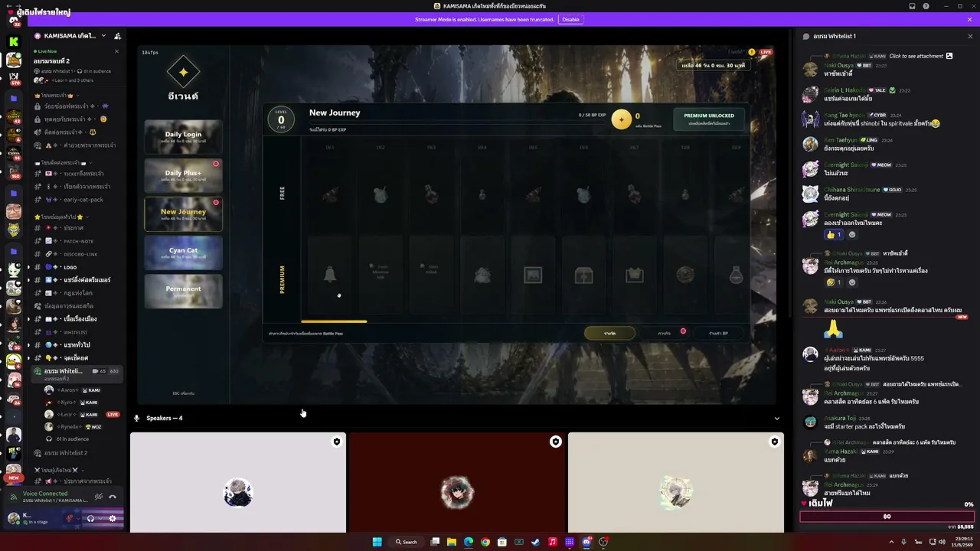
Task: Open the Kick server icon
Action: (x=14, y=41)
